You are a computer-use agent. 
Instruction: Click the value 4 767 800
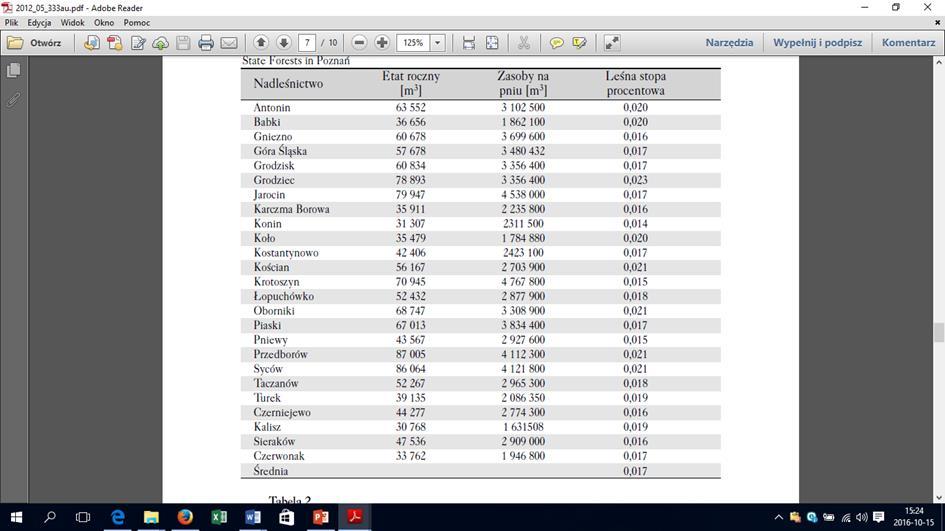click(523, 282)
